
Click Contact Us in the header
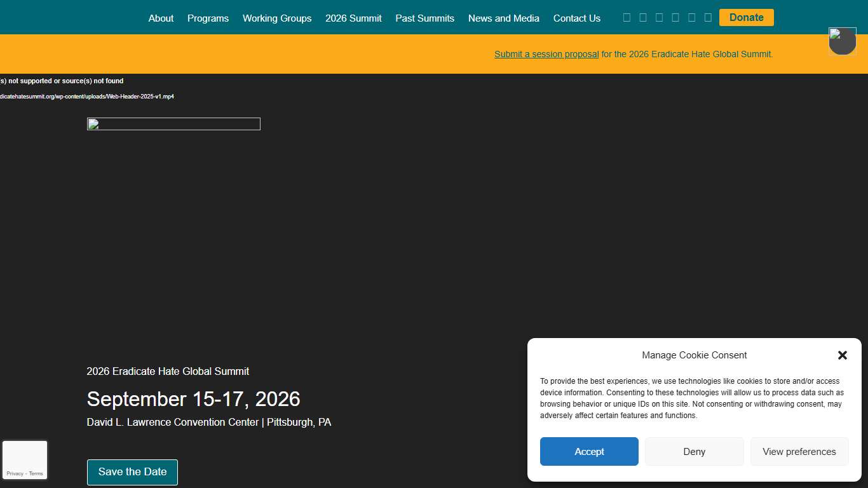tap(576, 18)
